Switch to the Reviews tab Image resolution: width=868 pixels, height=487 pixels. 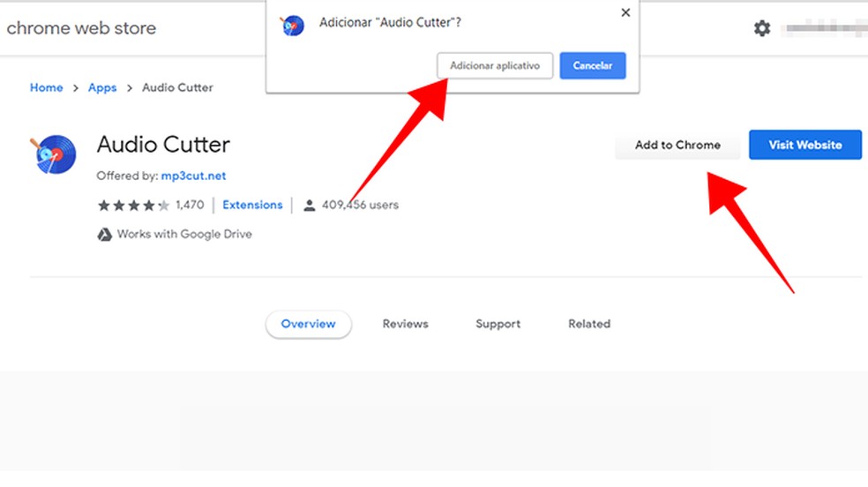tap(405, 325)
